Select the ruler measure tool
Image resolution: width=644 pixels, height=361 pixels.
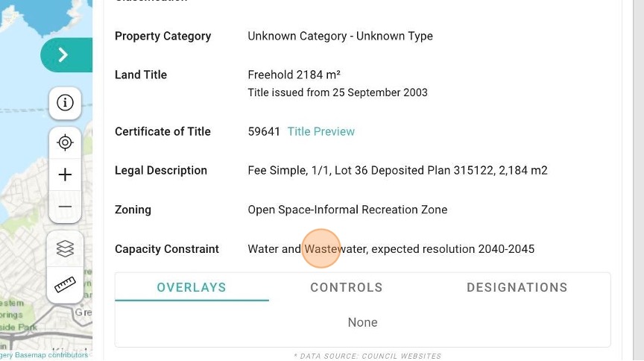(65, 284)
